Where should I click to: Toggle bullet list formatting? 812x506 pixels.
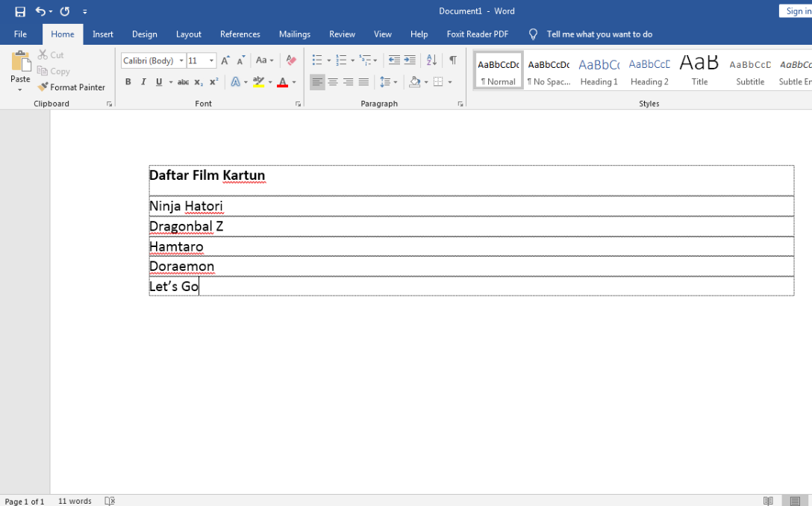[316, 60]
